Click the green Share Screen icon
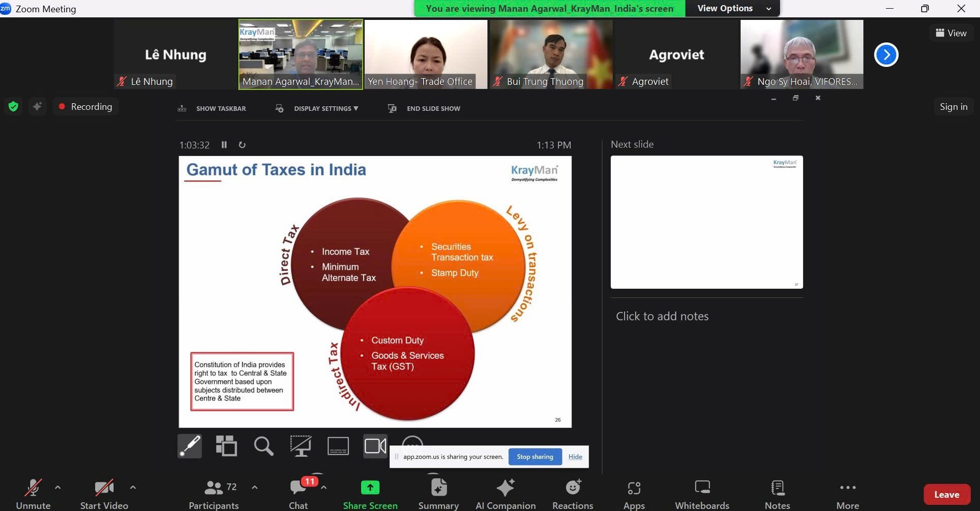This screenshot has height=511, width=980. point(370,488)
